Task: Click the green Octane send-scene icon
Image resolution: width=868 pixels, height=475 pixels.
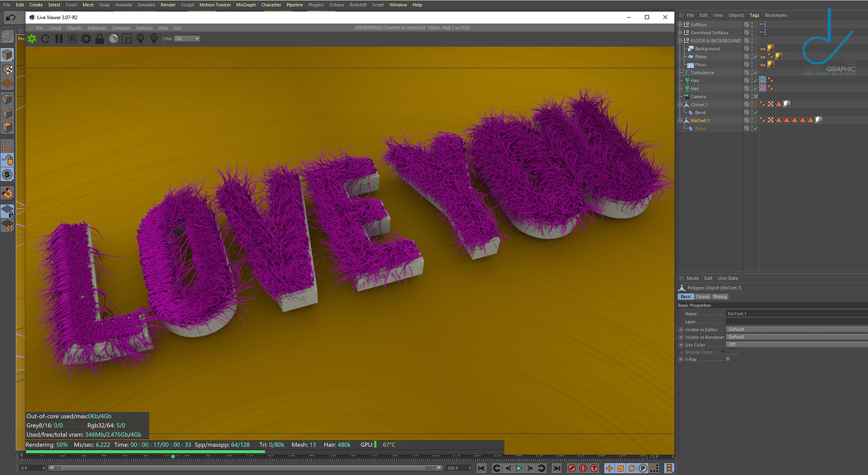Action: [x=32, y=39]
